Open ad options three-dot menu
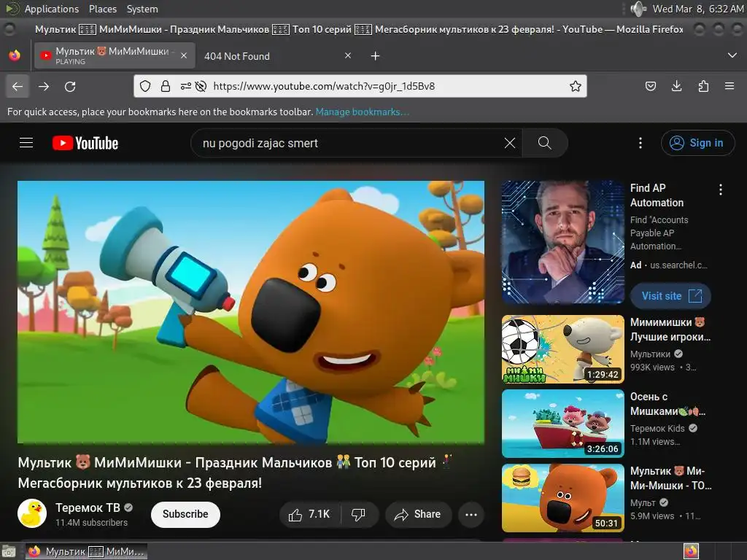The image size is (747, 560). click(721, 190)
